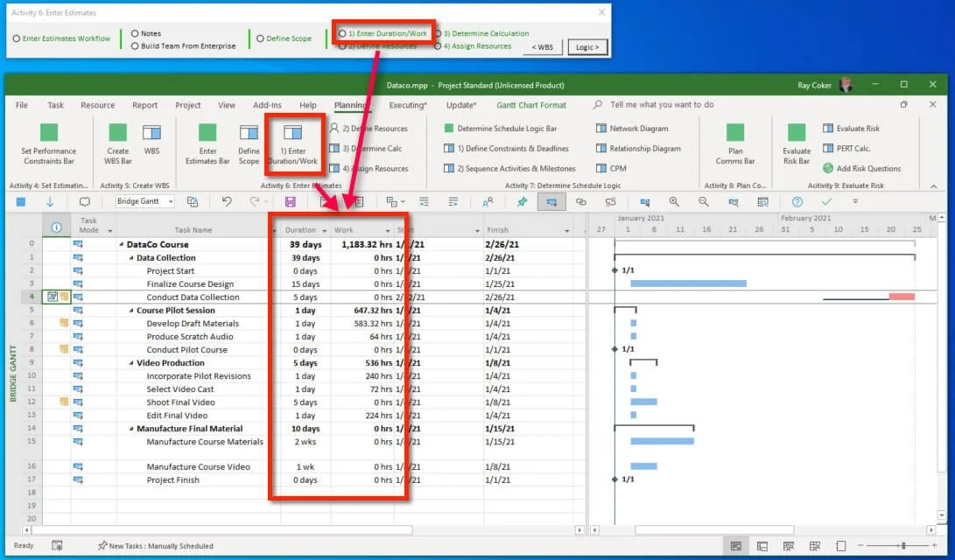955x560 pixels.
Task: Adjust the status bar zoom slider
Action: point(904,546)
